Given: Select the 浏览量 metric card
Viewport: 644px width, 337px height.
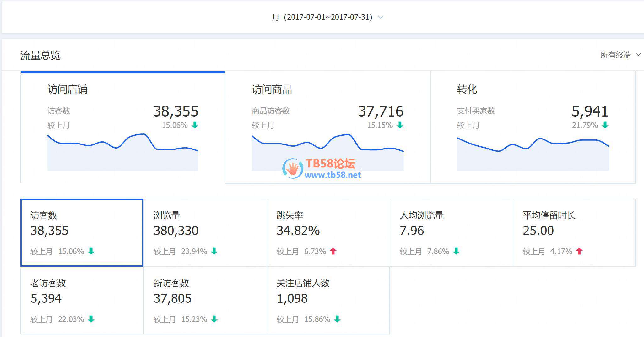Looking at the screenshot, I should [x=205, y=232].
